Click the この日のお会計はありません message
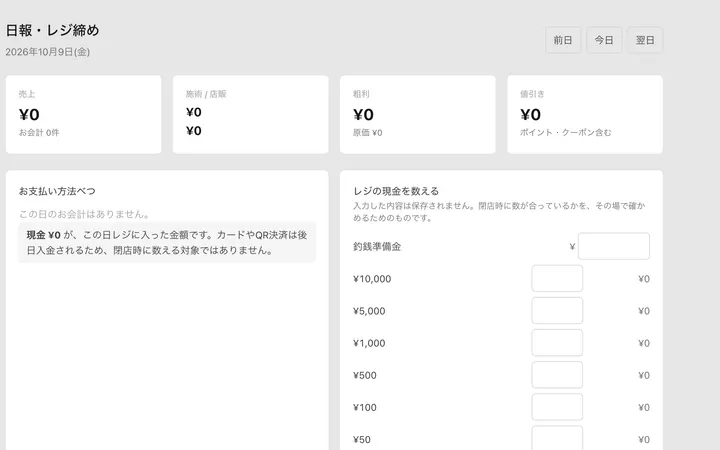Viewport: 720px width, 450px height. [x=84, y=214]
